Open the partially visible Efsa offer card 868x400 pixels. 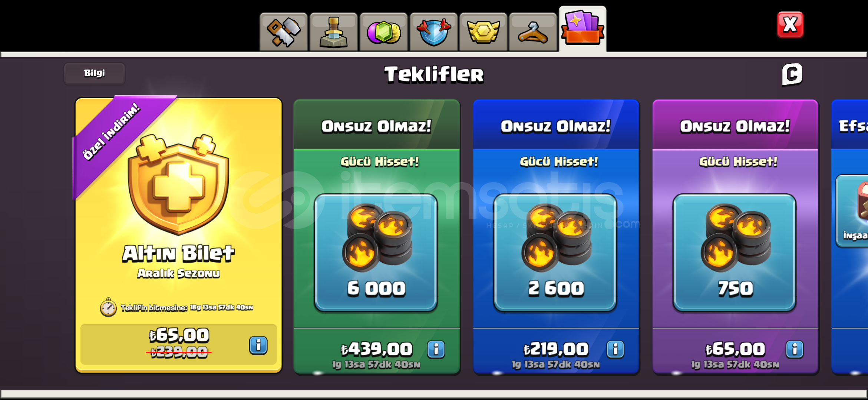(850, 237)
